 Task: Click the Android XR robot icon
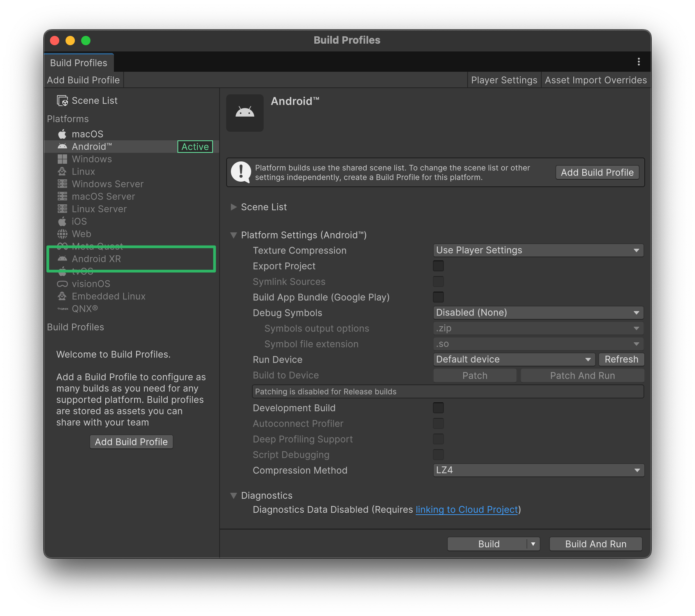(x=62, y=259)
